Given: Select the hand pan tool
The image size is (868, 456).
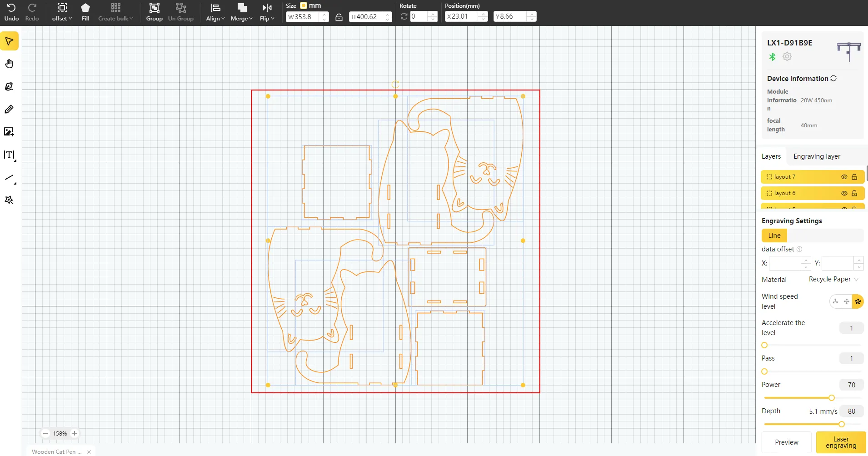Looking at the screenshot, I should [x=9, y=64].
